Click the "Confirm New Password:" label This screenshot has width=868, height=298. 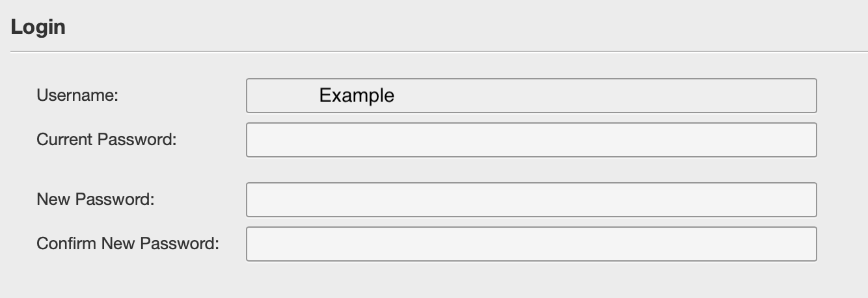tap(128, 243)
